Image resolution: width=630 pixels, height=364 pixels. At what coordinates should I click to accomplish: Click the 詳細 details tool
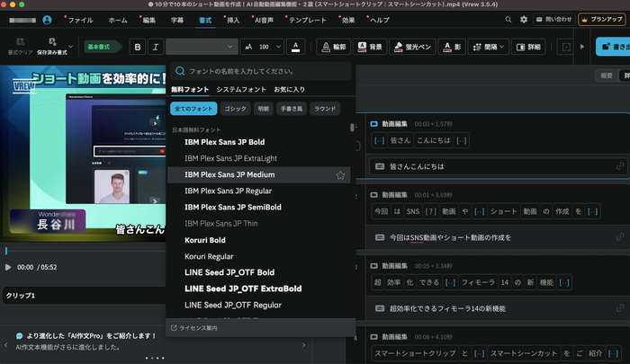[528, 47]
